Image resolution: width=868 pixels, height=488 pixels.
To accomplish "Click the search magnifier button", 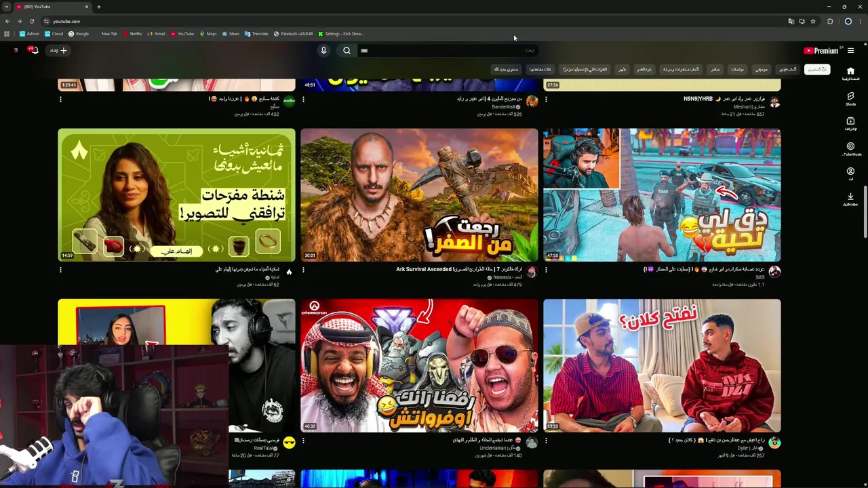I will 347,50.
